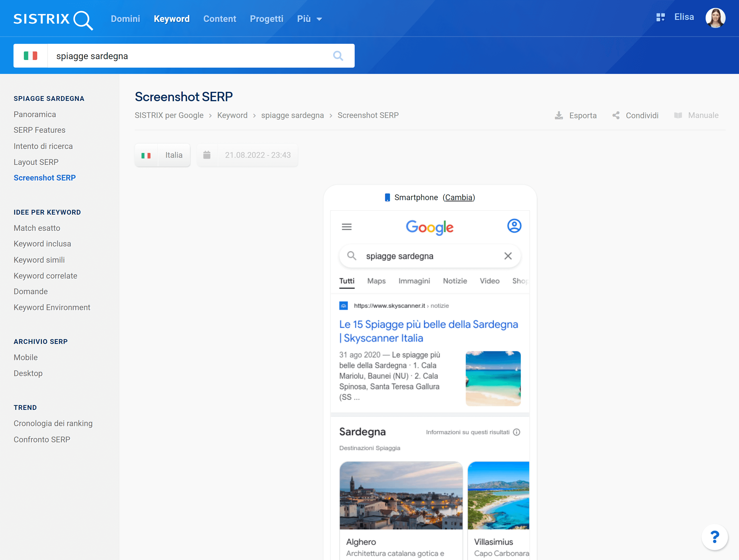Image resolution: width=739 pixels, height=560 pixels.
Task: Select the Tutti tab in Google preview
Action: (347, 281)
